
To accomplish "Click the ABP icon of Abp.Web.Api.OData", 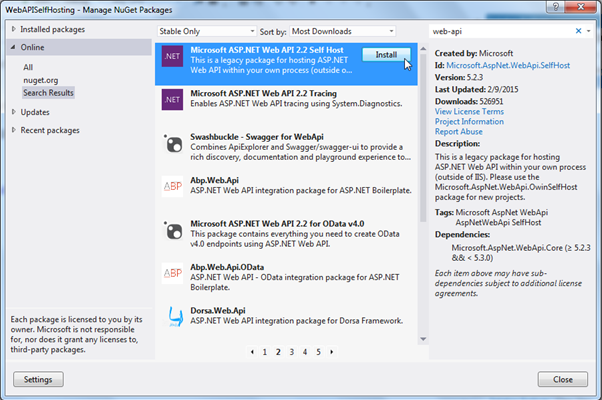I will 172,273.
